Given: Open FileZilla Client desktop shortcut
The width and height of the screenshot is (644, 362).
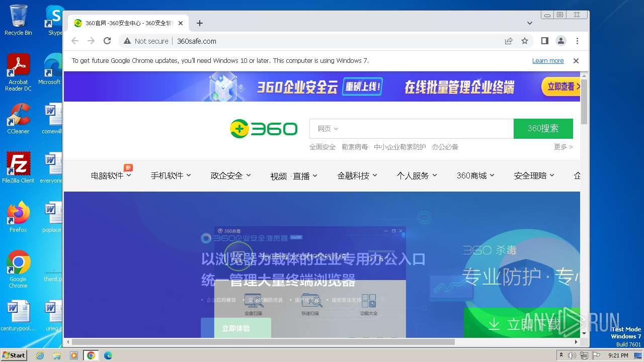Looking at the screenshot, I should (x=18, y=167).
